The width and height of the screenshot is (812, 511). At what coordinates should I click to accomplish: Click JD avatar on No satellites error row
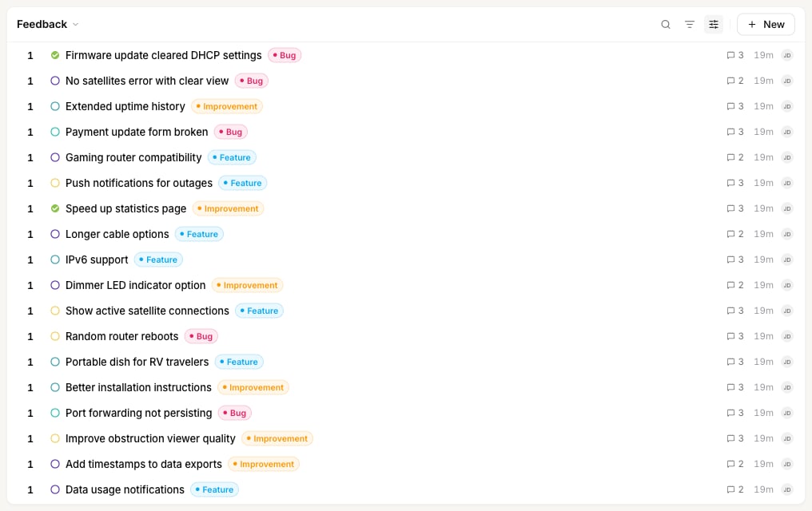pyautogui.click(x=787, y=81)
